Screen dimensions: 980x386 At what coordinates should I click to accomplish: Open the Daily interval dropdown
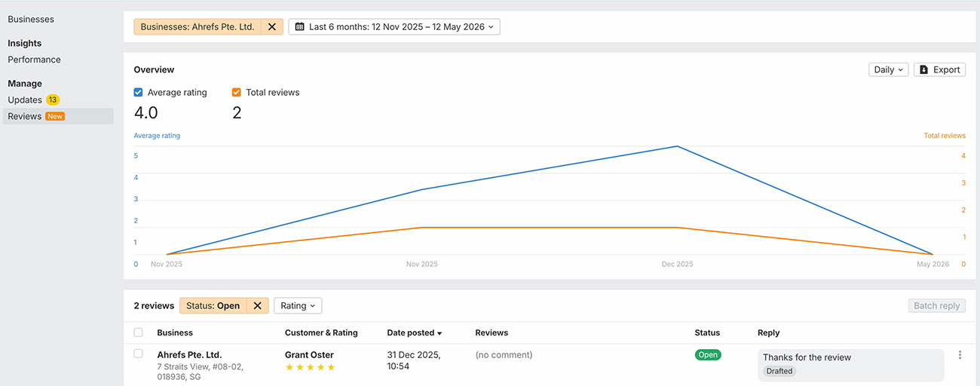click(x=889, y=69)
